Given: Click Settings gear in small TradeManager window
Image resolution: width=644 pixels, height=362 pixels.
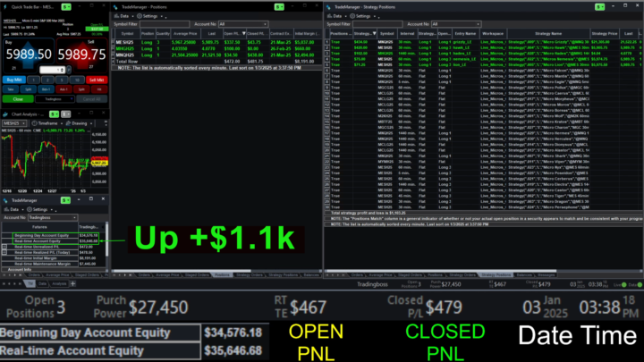Looking at the screenshot, I should tap(30, 209).
